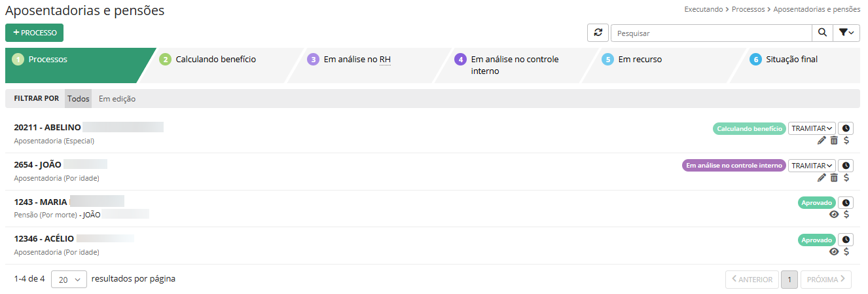Focus the Pesquisar search field
Image resolution: width=868 pixels, height=294 pixels.
point(711,33)
